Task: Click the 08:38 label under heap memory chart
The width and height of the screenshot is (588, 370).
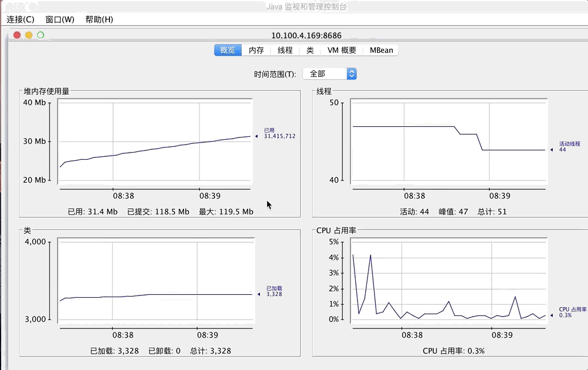Action: pos(123,196)
